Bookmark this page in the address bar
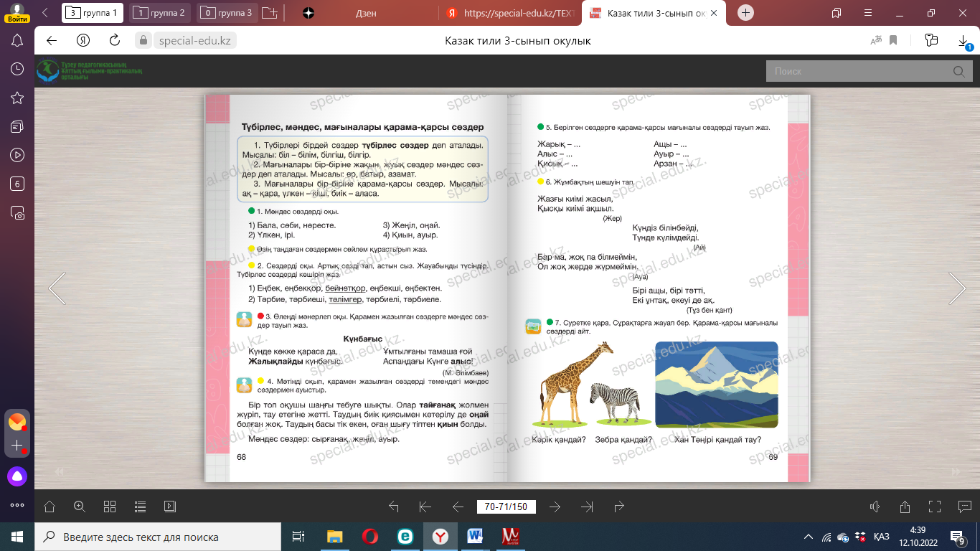This screenshot has width=980, height=551. pos(894,41)
